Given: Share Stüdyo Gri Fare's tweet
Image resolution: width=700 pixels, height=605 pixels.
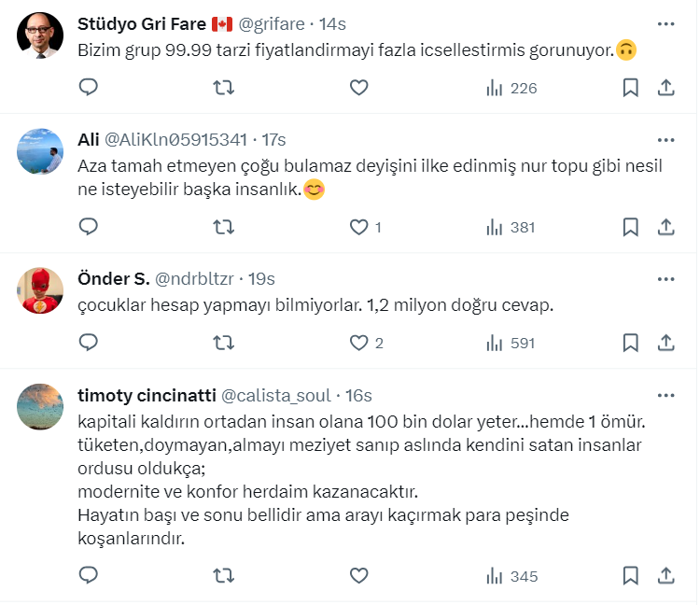Looking at the screenshot, I should (666, 88).
